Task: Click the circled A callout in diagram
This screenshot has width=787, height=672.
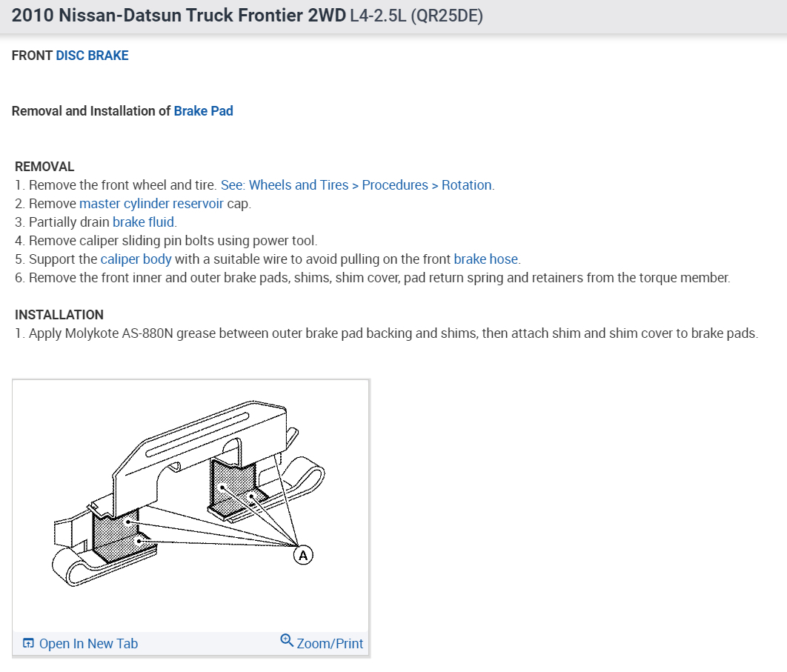Action: [x=302, y=555]
